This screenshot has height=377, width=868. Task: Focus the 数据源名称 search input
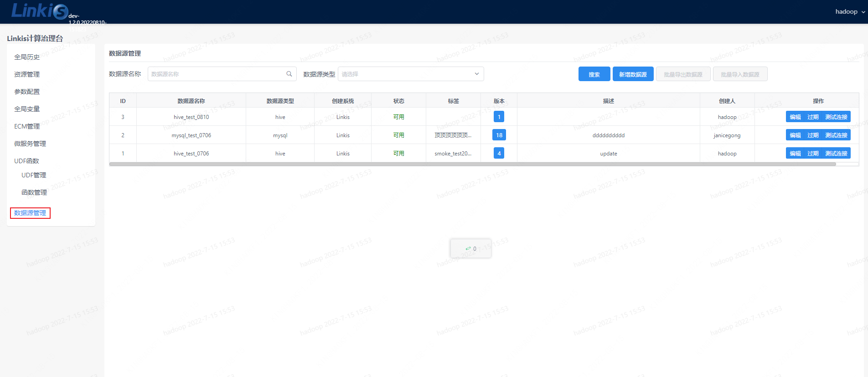click(217, 74)
